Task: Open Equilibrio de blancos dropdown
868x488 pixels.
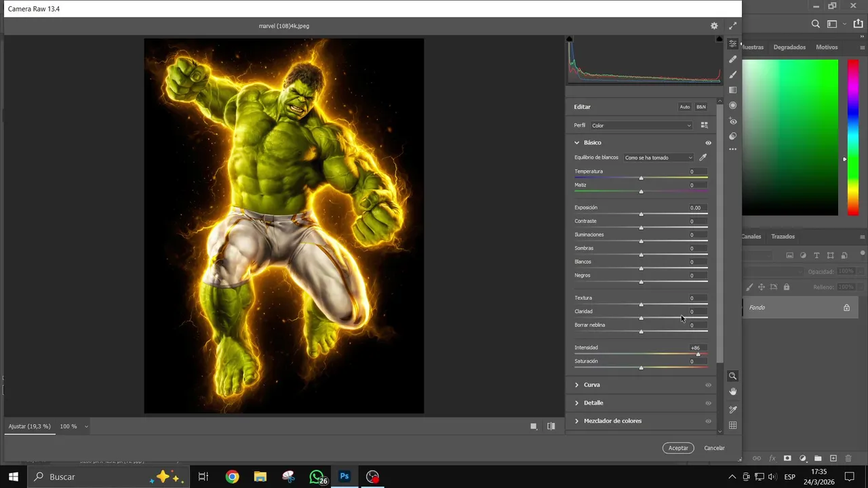Action: click(x=658, y=158)
